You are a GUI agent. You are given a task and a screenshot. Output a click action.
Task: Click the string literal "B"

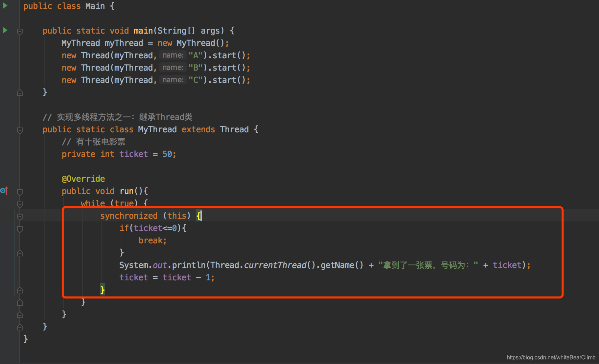pyautogui.click(x=196, y=68)
